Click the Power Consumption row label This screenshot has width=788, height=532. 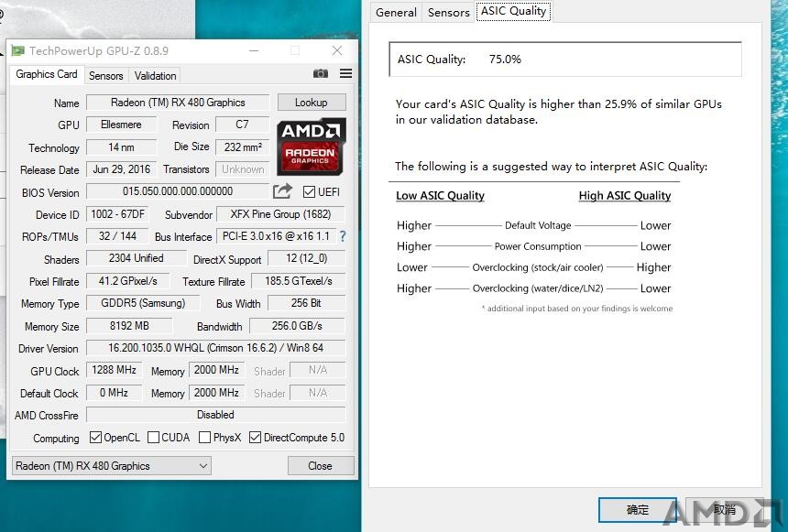click(x=538, y=246)
